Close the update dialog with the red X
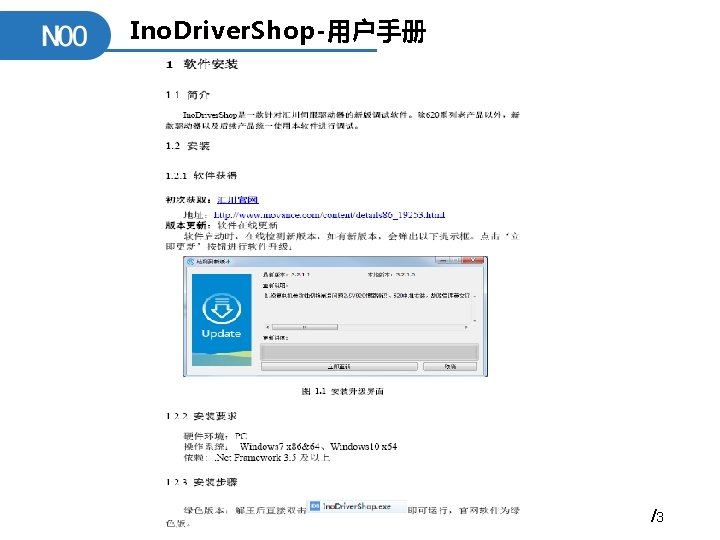 (x=473, y=260)
